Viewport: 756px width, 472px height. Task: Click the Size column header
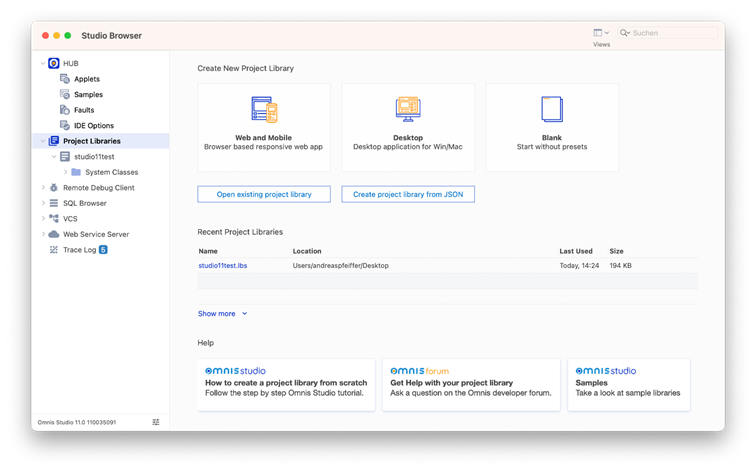(x=616, y=251)
